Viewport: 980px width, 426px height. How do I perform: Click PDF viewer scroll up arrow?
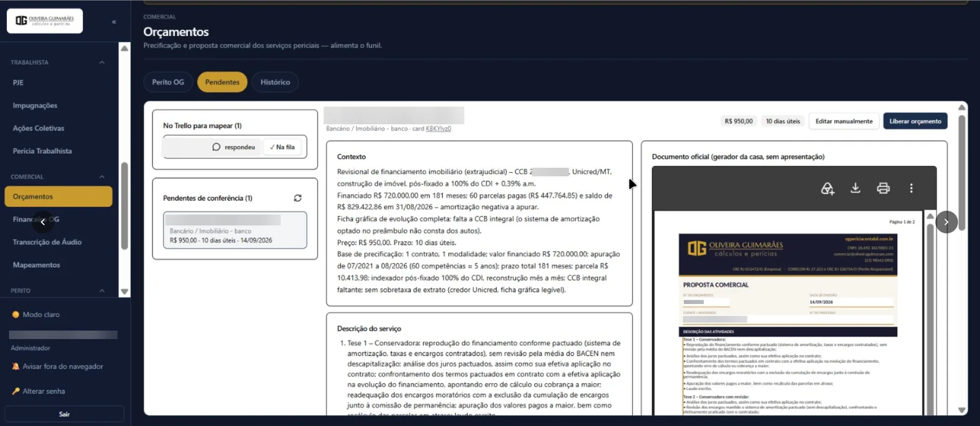click(929, 216)
